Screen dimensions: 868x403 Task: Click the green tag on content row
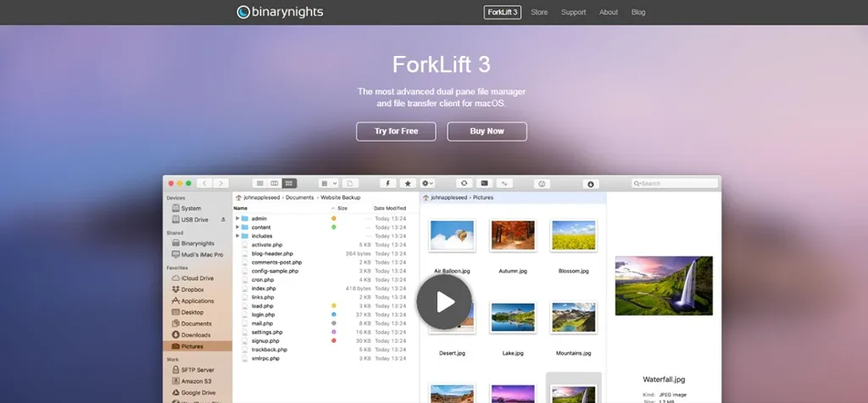[333, 227]
